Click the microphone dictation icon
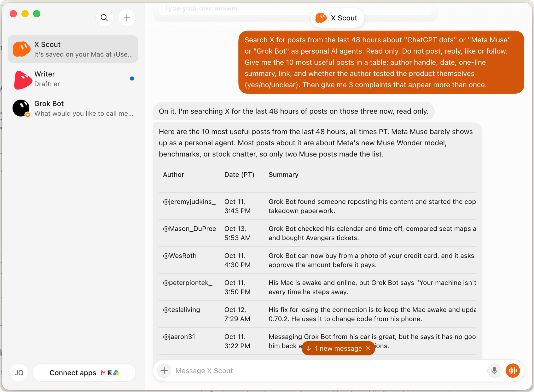534x392 pixels. 494,371
